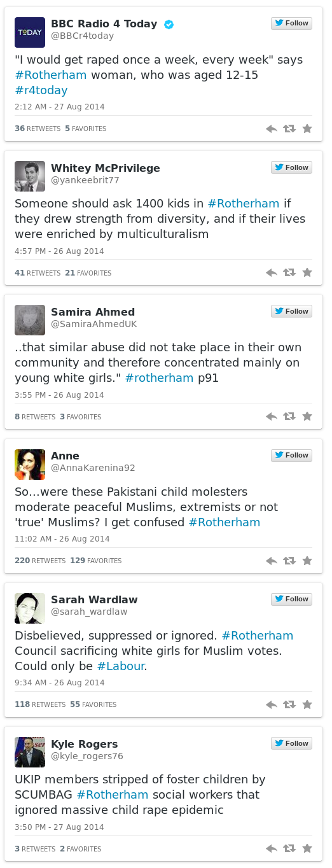
Task: Follow BBC Radio 4 Today
Action: [291, 24]
